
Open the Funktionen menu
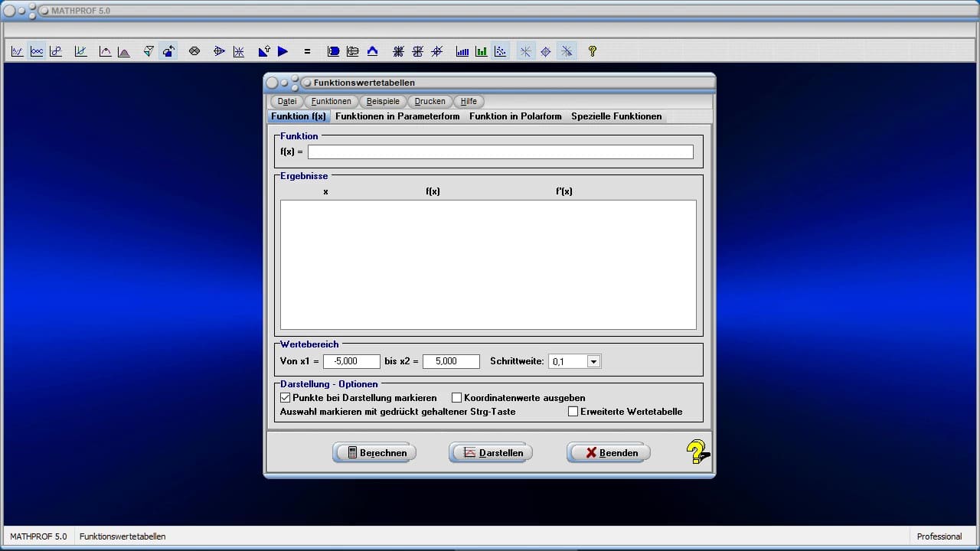(331, 101)
